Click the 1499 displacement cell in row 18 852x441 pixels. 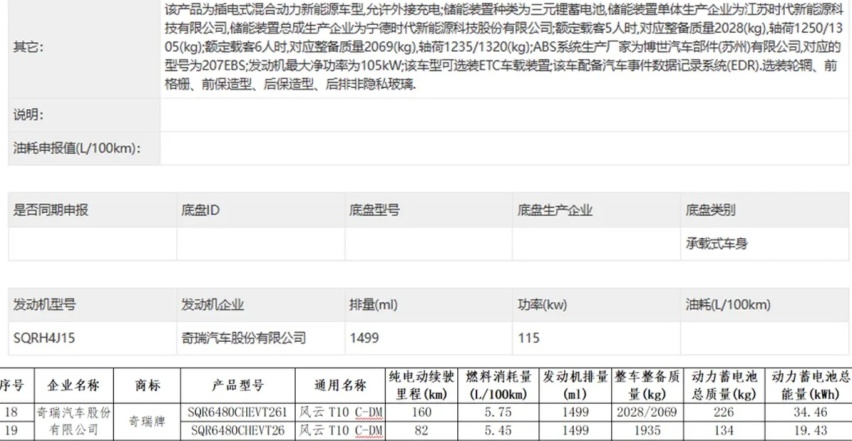(575, 413)
